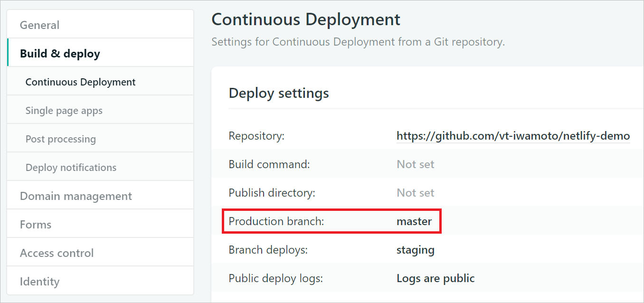Click the Deploy settings heading
Screen dimensions: 644x303
(x=278, y=93)
